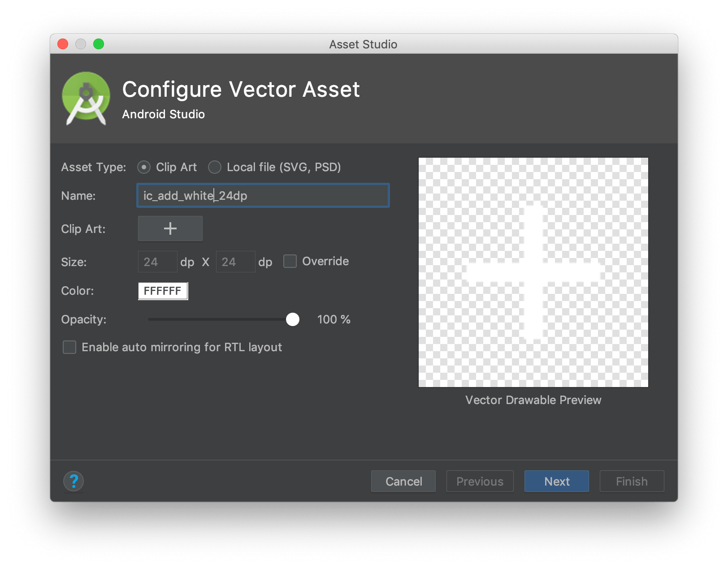Click the width size field
728x568 pixels.
click(x=158, y=262)
